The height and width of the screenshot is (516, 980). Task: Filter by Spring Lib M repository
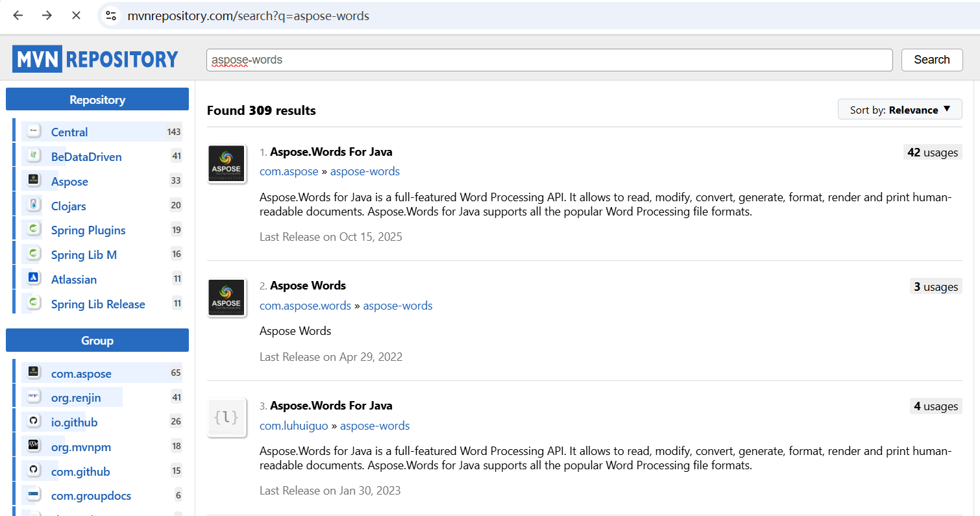click(84, 254)
